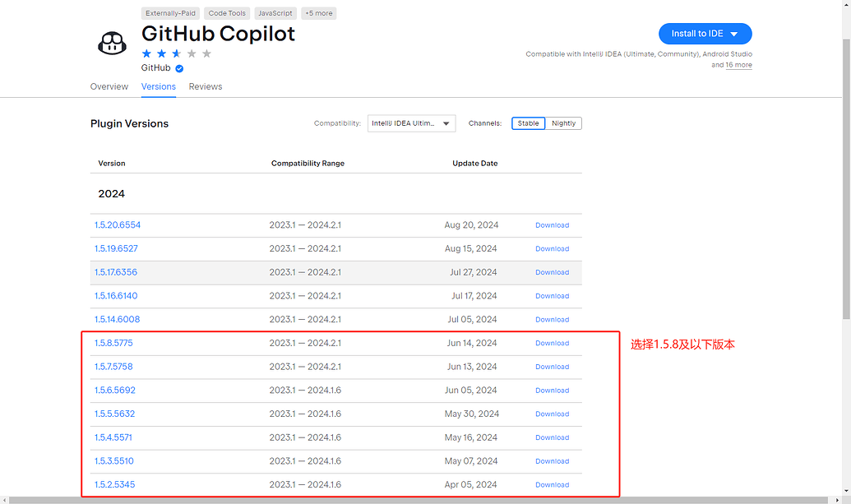The width and height of the screenshot is (851, 504).
Task: Click the vertical scrollbar up arrow
Action: pos(846,3)
